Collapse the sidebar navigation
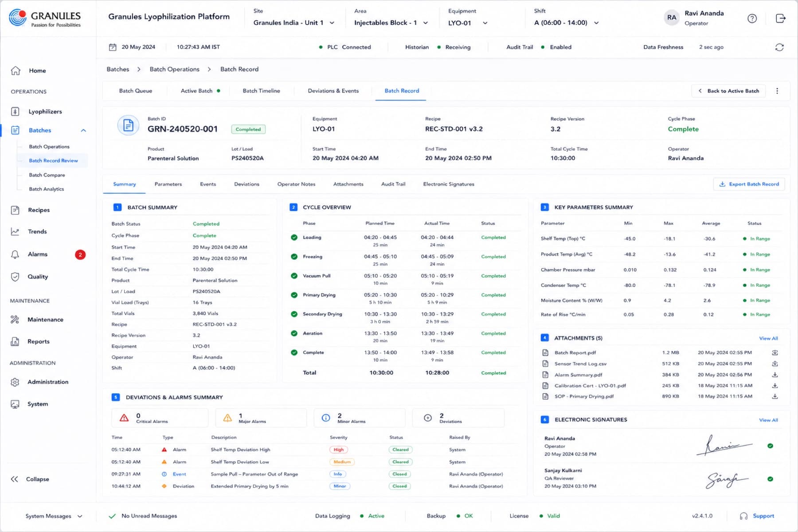Viewport: 798px width, 532px height. [x=30, y=479]
